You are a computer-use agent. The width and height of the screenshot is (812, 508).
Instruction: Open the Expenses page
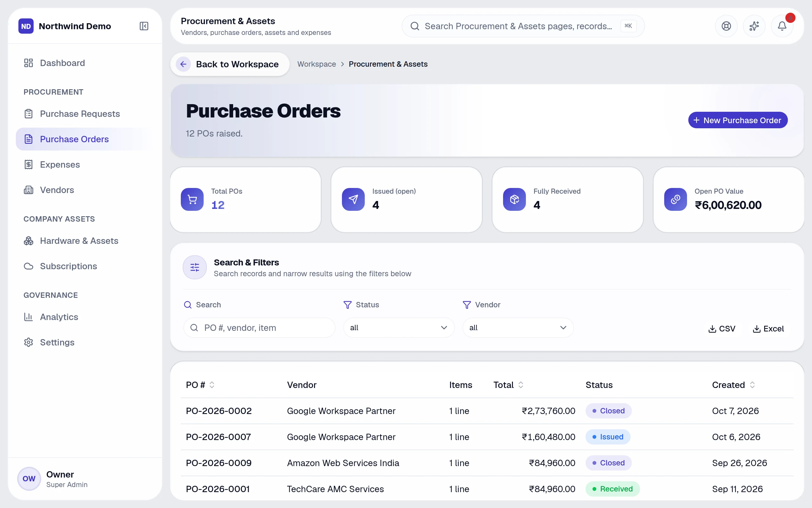[x=85, y=165]
